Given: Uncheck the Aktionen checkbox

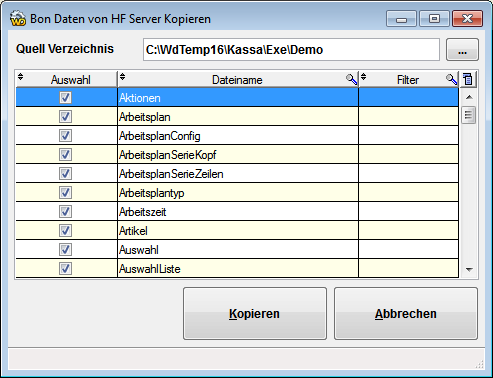Looking at the screenshot, I should coord(65,97).
